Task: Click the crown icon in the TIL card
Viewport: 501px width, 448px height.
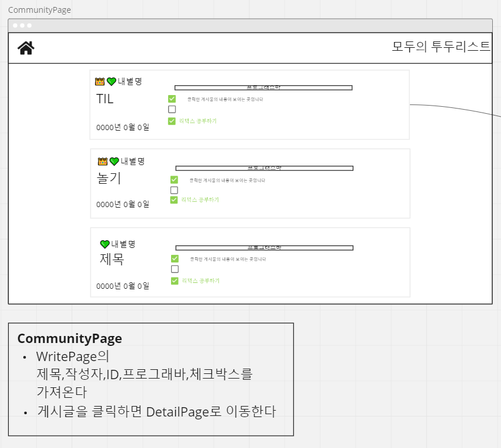Action: pos(100,82)
